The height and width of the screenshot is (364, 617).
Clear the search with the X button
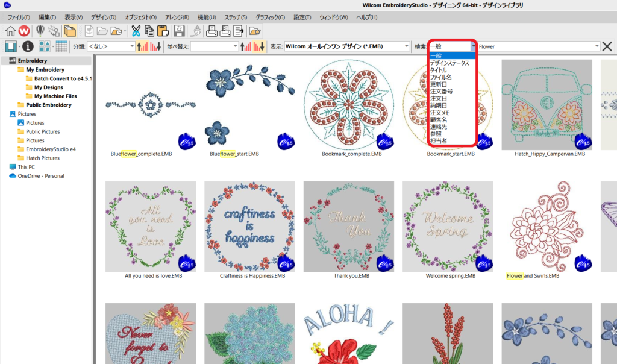click(x=607, y=46)
